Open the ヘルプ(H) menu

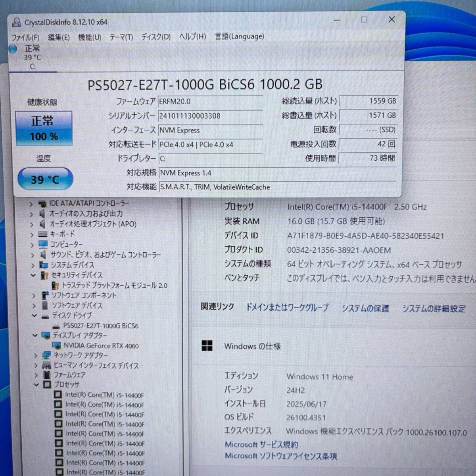pos(192,37)
